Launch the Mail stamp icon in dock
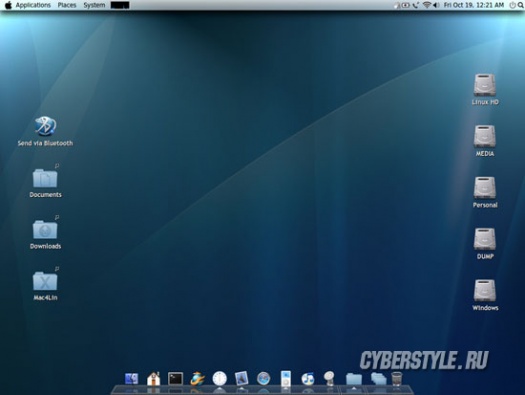The image size is (525, 395). [241, 379]
